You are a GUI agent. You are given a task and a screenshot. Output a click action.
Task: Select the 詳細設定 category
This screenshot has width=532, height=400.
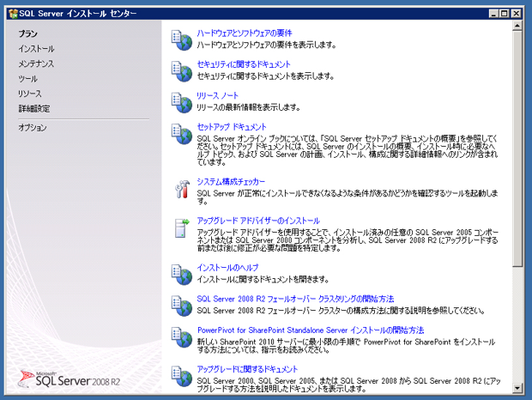(x=34, y=108)
